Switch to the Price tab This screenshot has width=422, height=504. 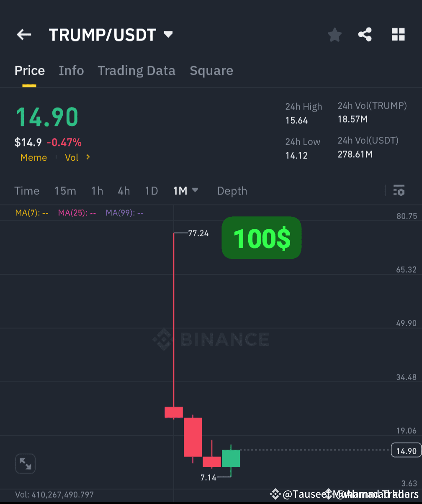pos(30,71)
